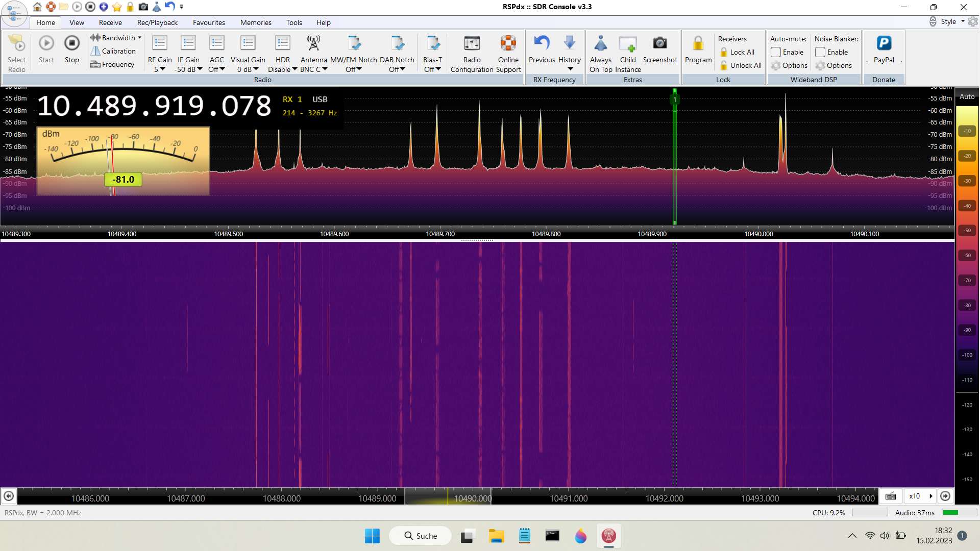Switch to the Home ribbon tab

pyautogui.click(x=45, y=22)
